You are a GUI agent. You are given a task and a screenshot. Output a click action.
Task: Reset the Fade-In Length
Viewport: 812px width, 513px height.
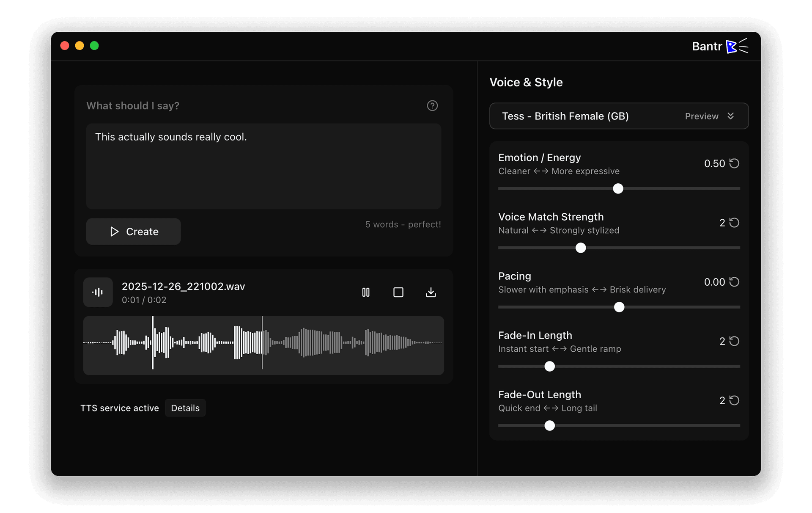pos(735,341)
